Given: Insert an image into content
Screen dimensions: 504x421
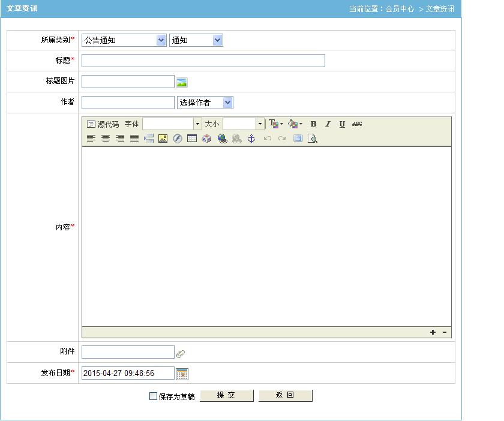Looking at the screenshot, I should coord(163,139).
